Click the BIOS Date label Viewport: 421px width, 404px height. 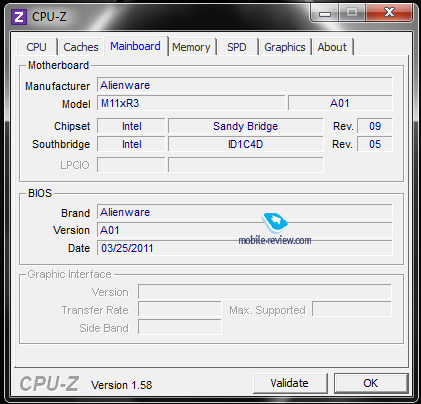[x=79, y=248]
